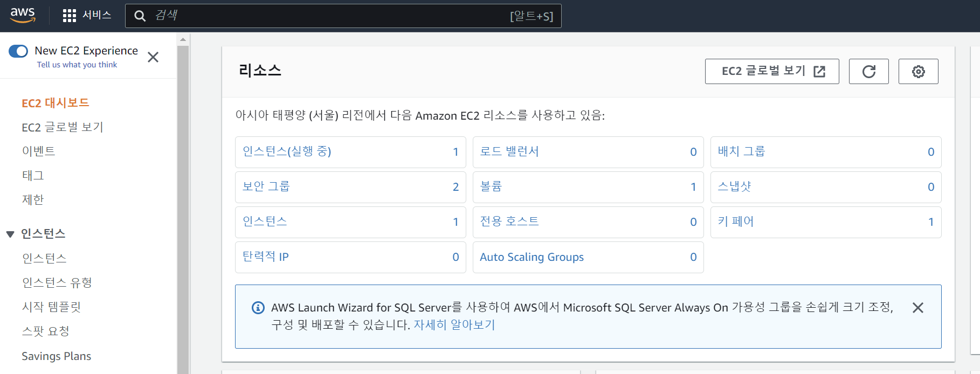Click the 보안 그룹 count 2

click(x=456, y=187)
